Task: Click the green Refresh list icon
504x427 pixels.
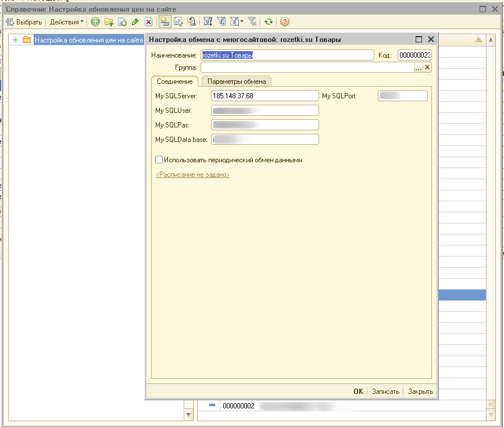Action: click(268, 22)
